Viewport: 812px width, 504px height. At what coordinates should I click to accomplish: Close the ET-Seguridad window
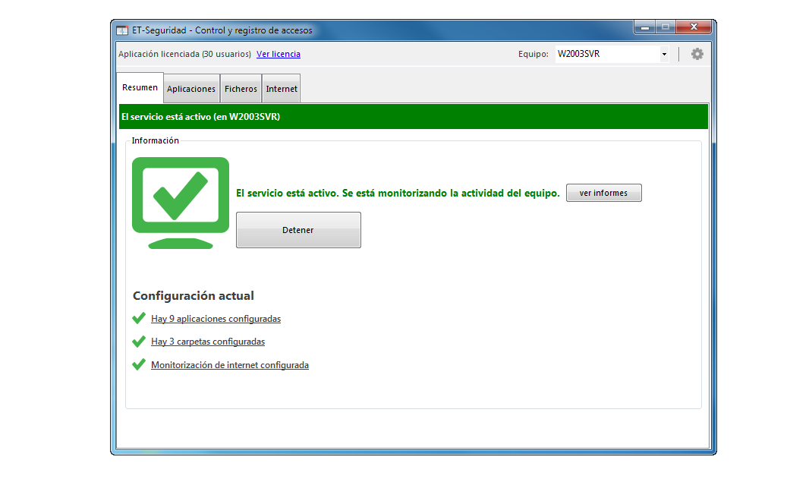click(694, 27)
